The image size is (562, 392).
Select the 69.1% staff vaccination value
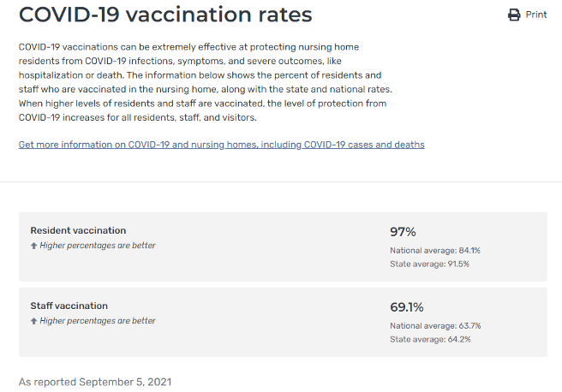tap(407, 307)
